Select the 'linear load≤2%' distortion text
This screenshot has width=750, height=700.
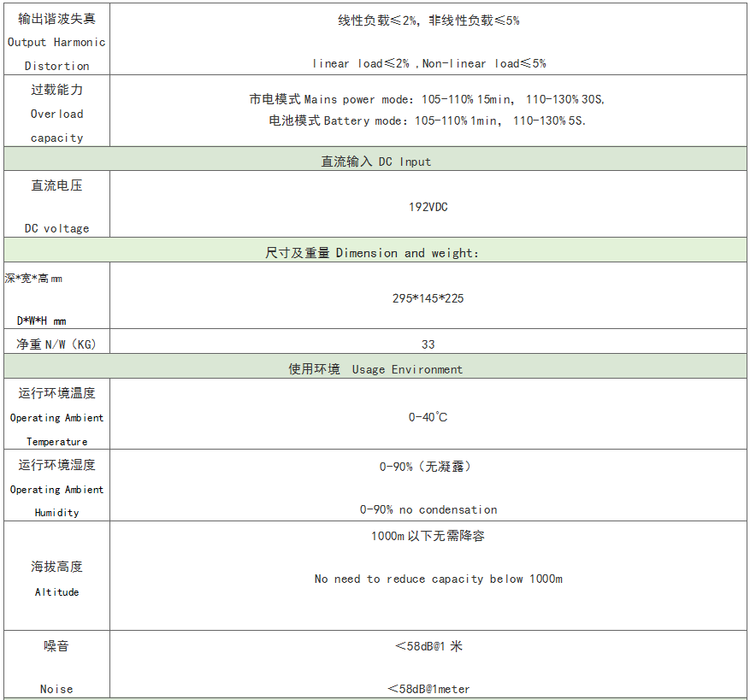(x=360, y=63)
